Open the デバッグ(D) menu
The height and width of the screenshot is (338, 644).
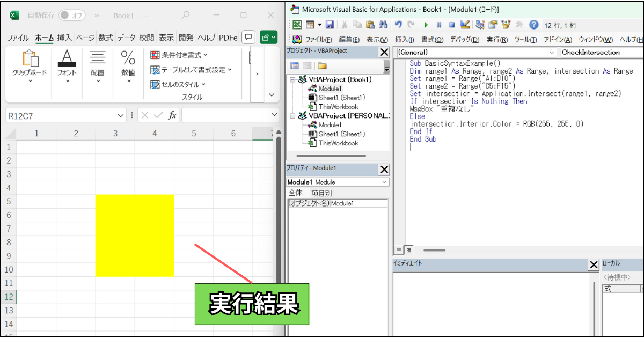(x=465, y=40)
